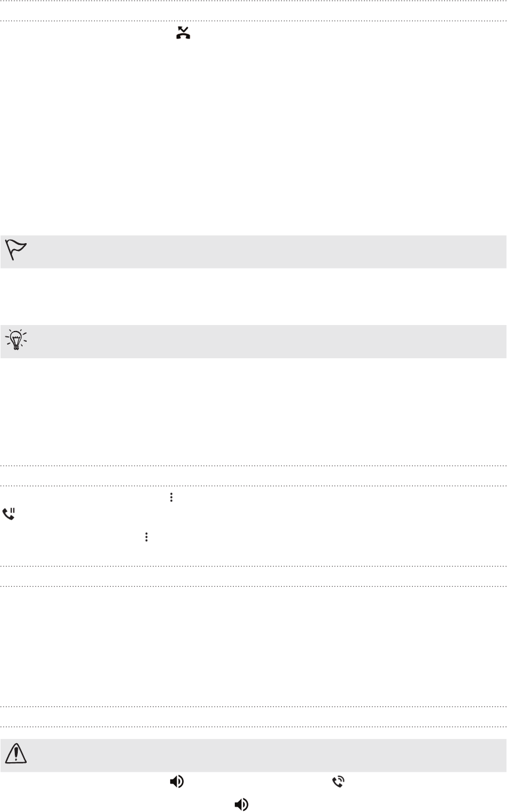Click the gray tip bar beside the lightbulb
This screenshot has width=507, height=812.
tap(267, 341)
